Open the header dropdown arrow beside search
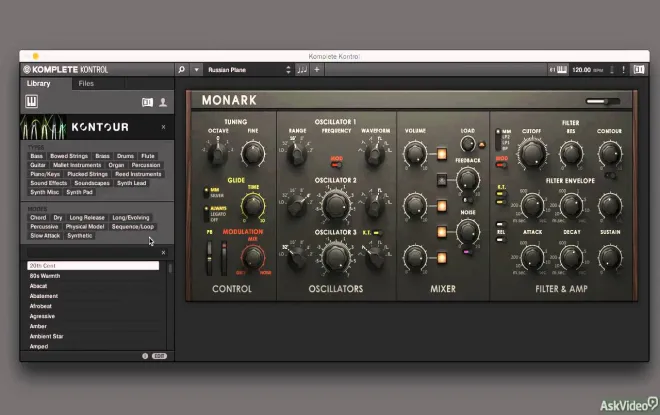Image resolution: width=660 pixels, height=415 pixels. [196, 70]
